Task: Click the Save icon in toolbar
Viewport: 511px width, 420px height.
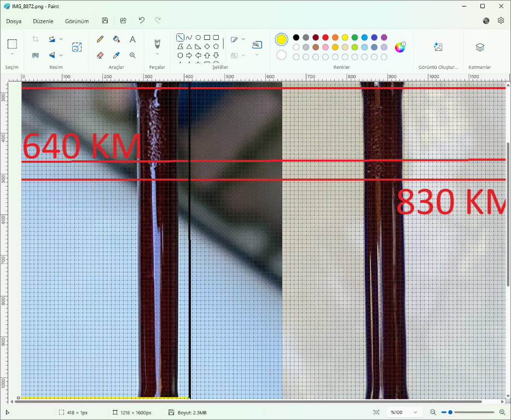Action: coord(105,21)
